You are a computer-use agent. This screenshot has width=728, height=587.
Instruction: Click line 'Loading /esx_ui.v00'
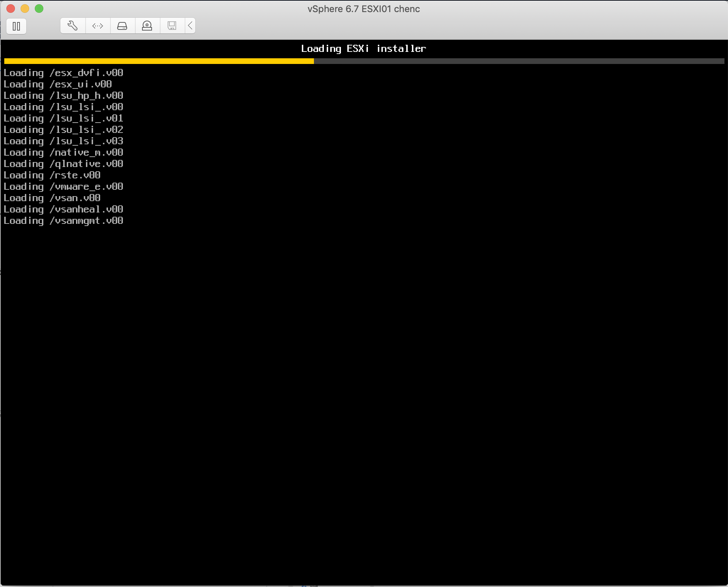pyautogui.click(x=58, y=84)
